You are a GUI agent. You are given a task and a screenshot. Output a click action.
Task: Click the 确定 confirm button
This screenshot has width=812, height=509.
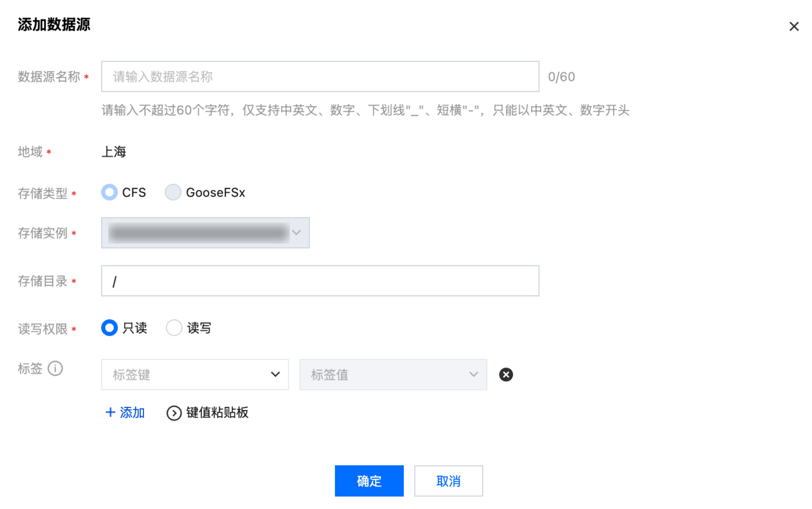(369, 480)
